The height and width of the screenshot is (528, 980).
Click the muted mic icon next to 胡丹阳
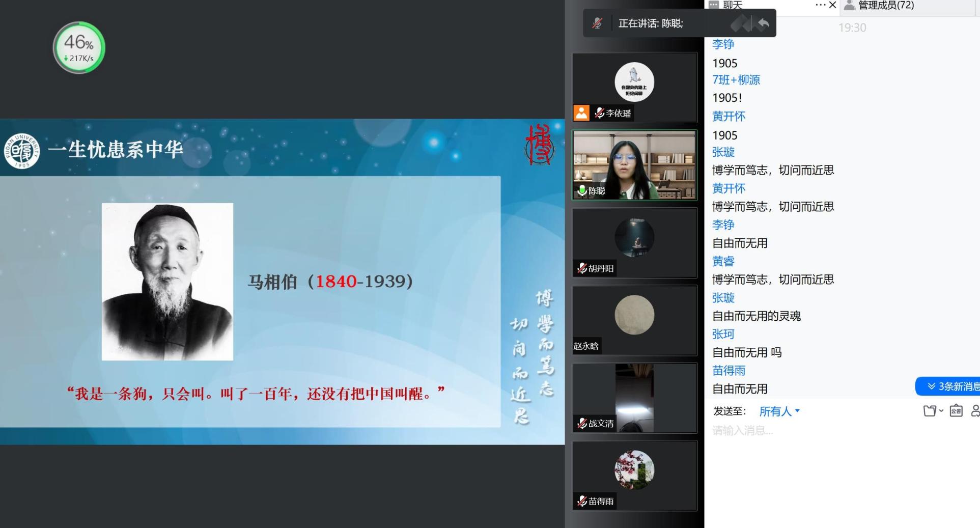pos(582,268)
